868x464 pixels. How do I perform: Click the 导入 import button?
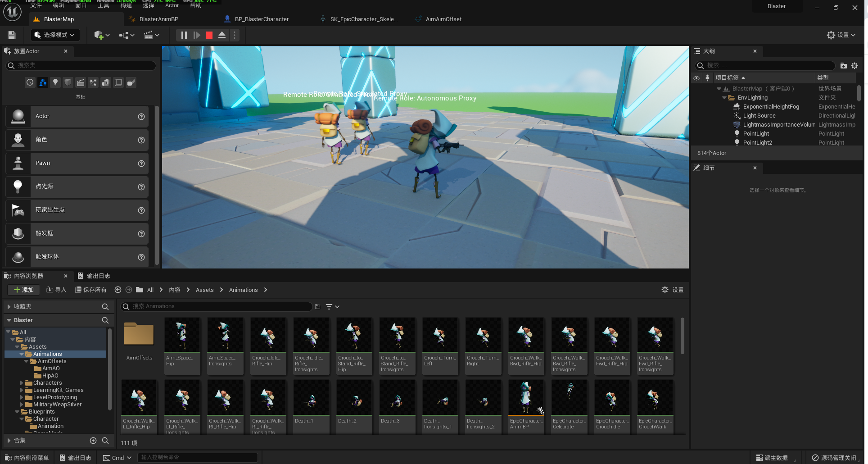(x=56, y=290)
